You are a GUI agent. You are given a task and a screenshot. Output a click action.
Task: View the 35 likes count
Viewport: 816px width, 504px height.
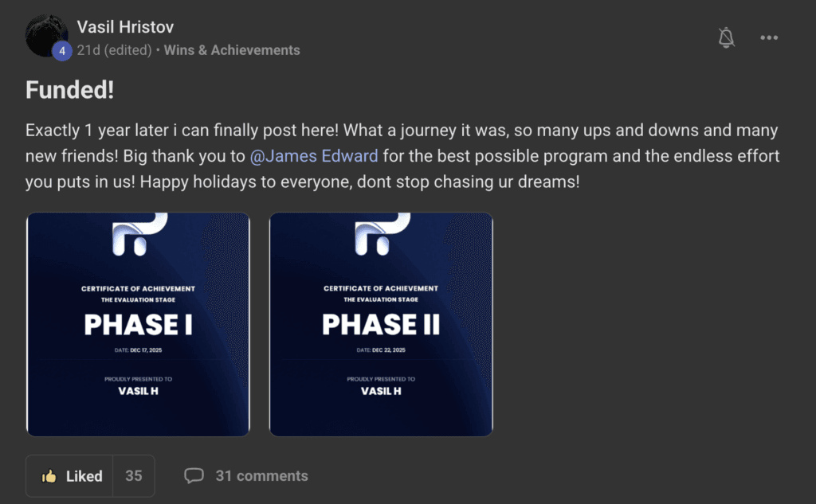tap(133, 476)
